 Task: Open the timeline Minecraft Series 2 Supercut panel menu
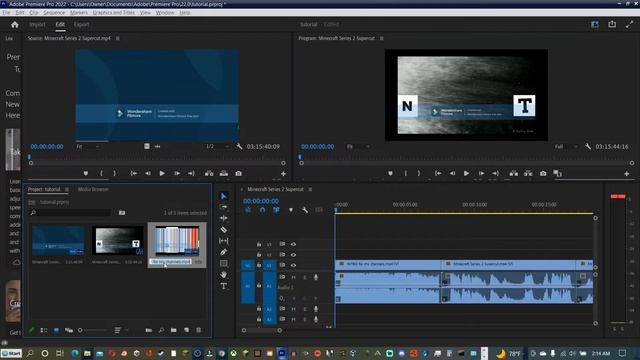[310, 189]
